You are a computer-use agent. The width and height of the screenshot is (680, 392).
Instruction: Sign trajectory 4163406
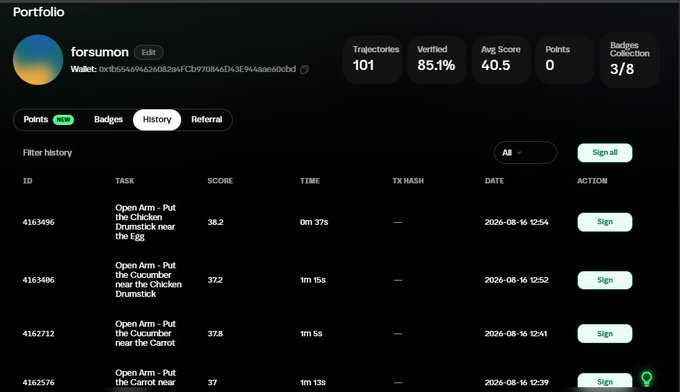point(605,280)
